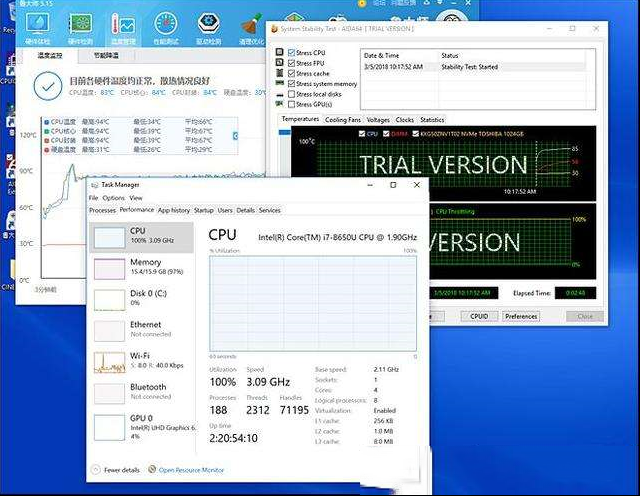Viewport: 640px width, 496px height.
Task: Click the Resource Monitor gauge icon
Action: 152,469
